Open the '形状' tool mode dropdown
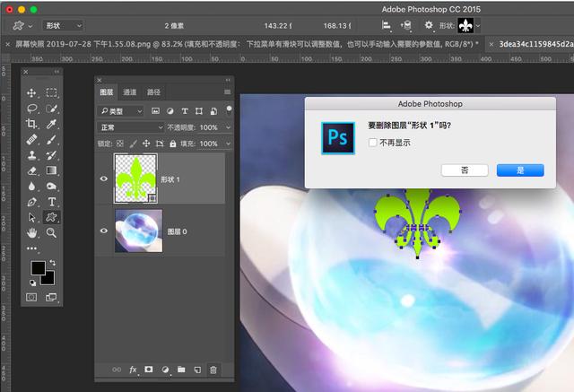This screenshot has height=392, width=574. coord(64,26)
